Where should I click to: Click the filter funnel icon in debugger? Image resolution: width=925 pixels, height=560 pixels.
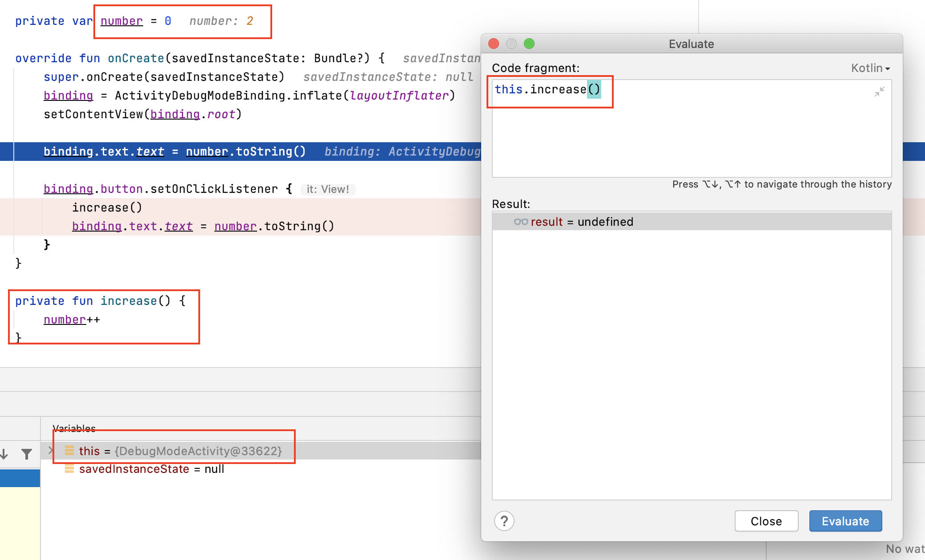(27, 454)
